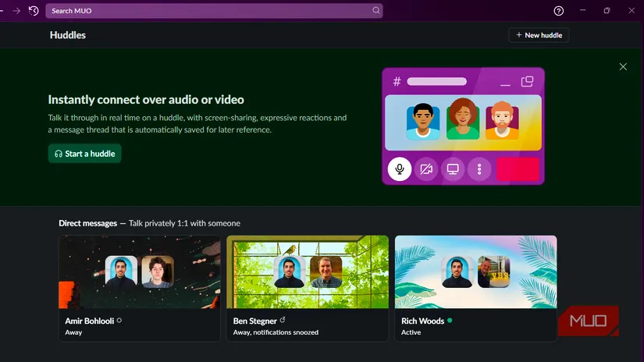Open the history clock icon
The image size is (644, 362).
(34, 11)
